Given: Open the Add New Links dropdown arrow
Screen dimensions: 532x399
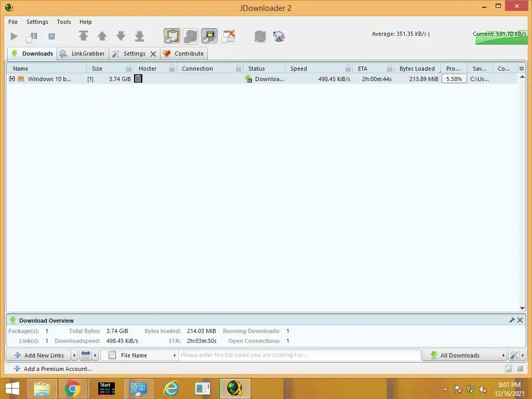Looking at the screenshot, I should pyautogui.click(x=74, y=355).
